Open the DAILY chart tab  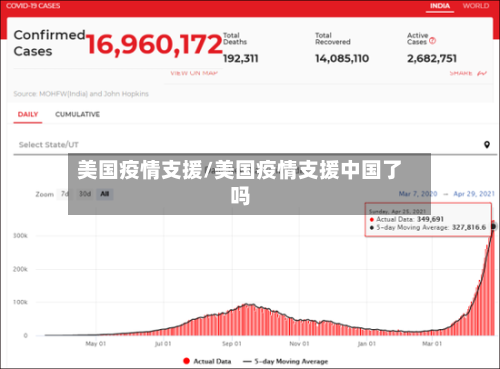[x=28, y=114]
